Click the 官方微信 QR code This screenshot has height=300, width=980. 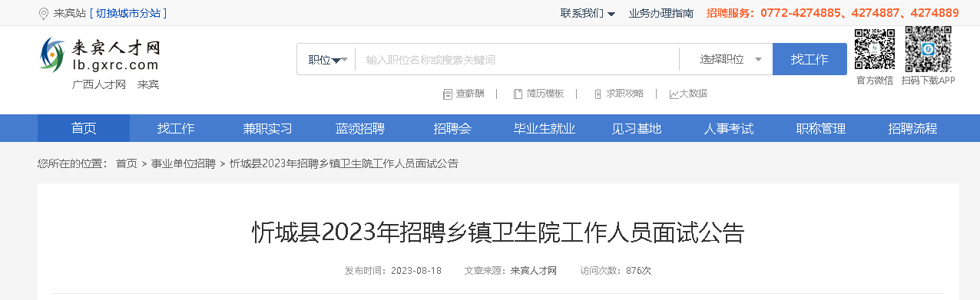tap(875, 50)
